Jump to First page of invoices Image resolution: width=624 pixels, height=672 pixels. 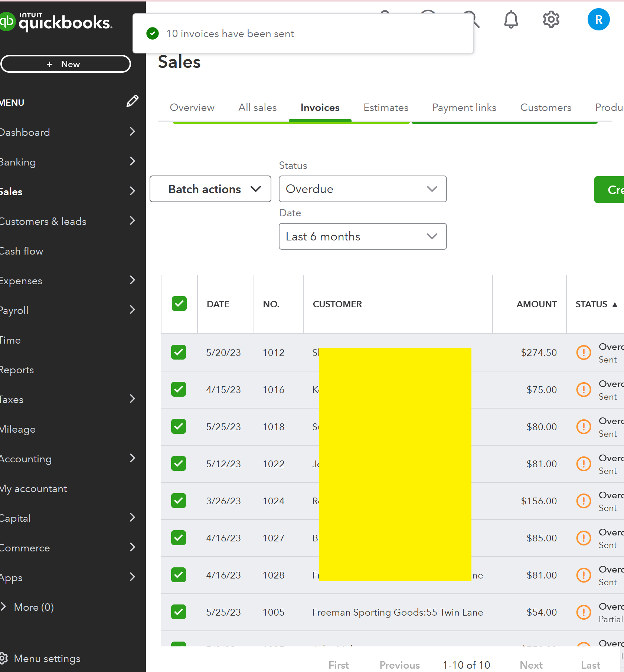[x=339, y=665]
